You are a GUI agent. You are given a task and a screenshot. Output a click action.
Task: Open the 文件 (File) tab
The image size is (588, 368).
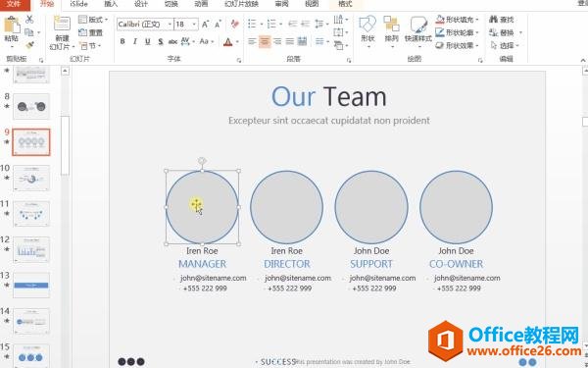[15, 4]
